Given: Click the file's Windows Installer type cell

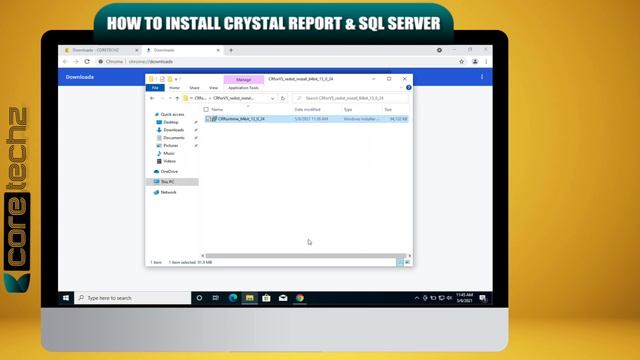Looking at the screenshot, I should point(361,119).
